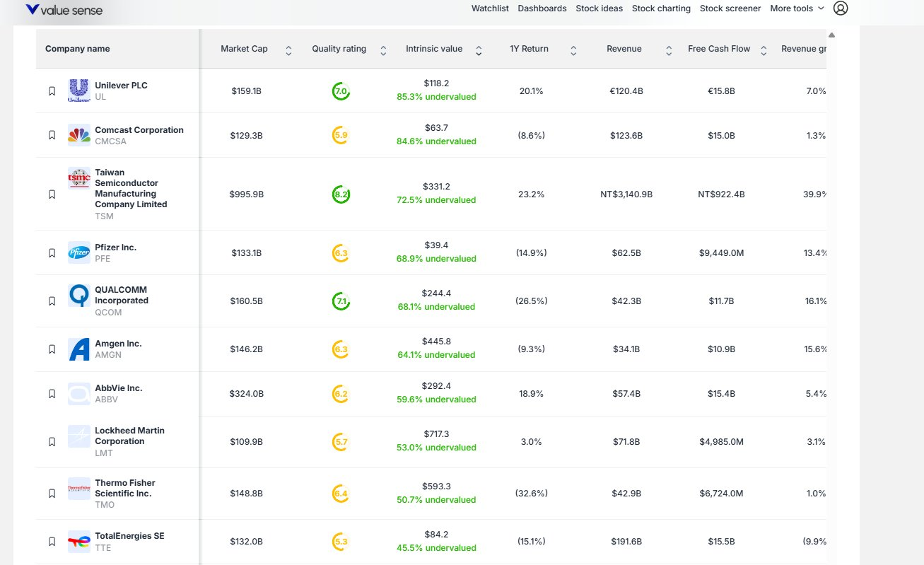Click the Unilever company logo

78,90
